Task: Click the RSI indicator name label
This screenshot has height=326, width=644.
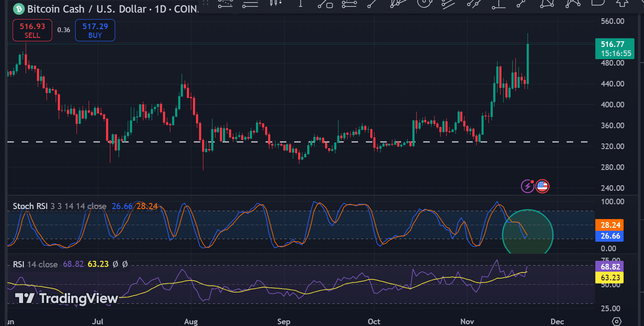Action: (x=18, y=264)
